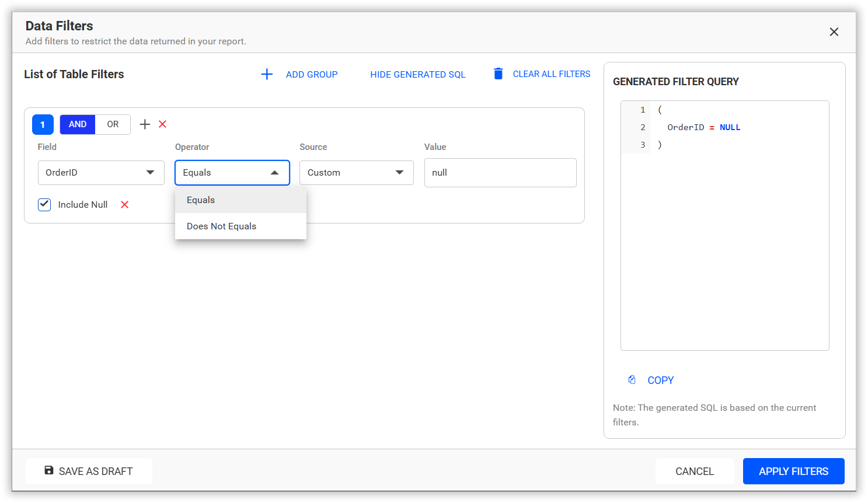868x503 pixels.
Task: Click ADD GROUP
Action: (x=312, y=75)
